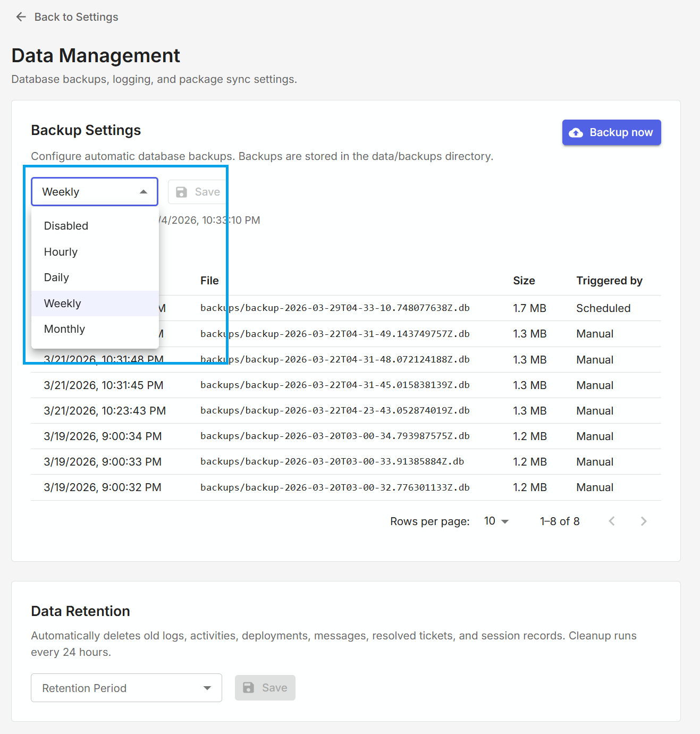Click the Back to Settings link
This screenshot has height=734, width=700.
coord(76,17)
